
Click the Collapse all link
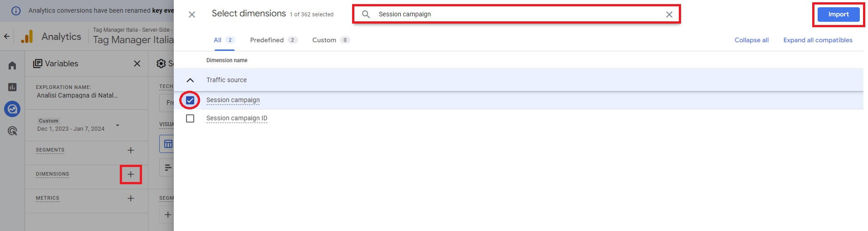pyautogui.click(x=751, y=40)
